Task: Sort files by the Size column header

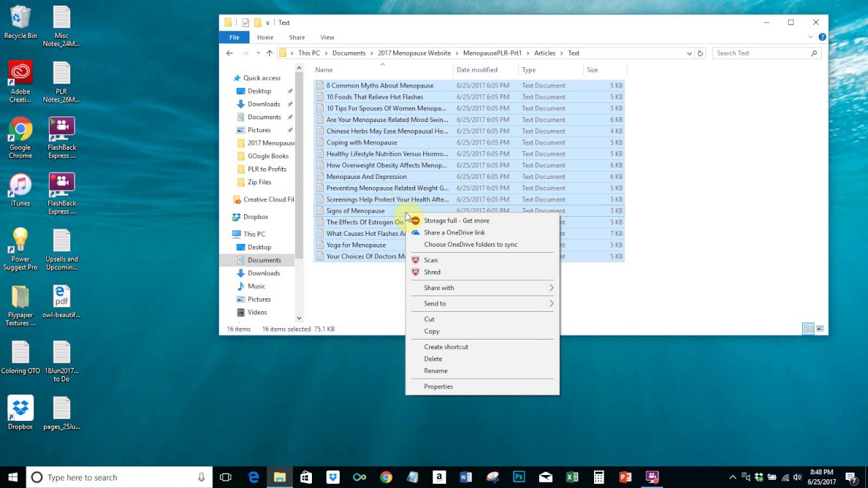Action: pyautogui.click(x=605, y=70)
